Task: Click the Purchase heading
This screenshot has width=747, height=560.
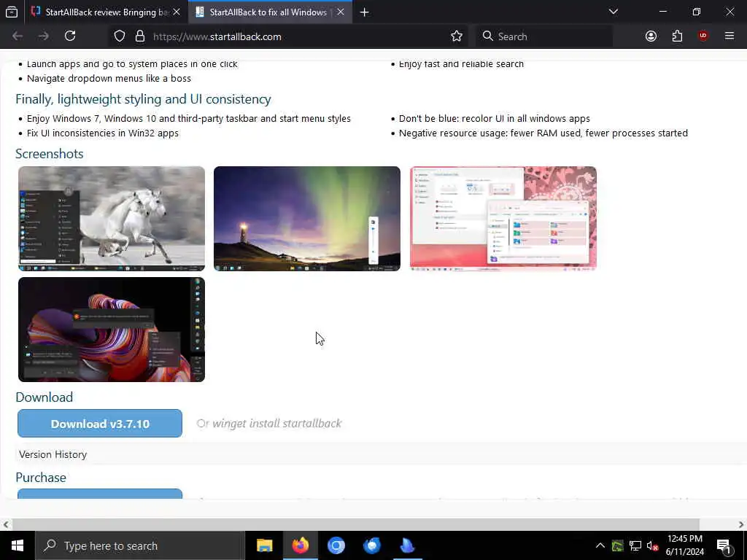Action: (41, 477)
